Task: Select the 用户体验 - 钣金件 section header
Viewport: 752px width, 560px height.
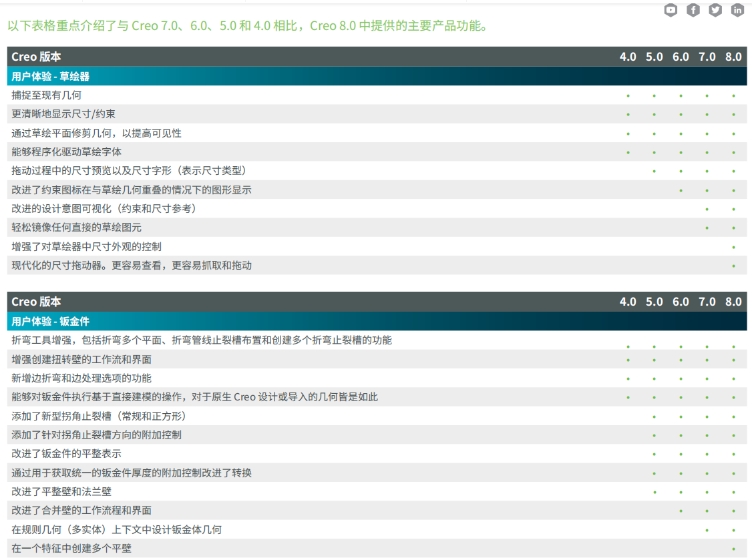Action: [x=51, y=322]
